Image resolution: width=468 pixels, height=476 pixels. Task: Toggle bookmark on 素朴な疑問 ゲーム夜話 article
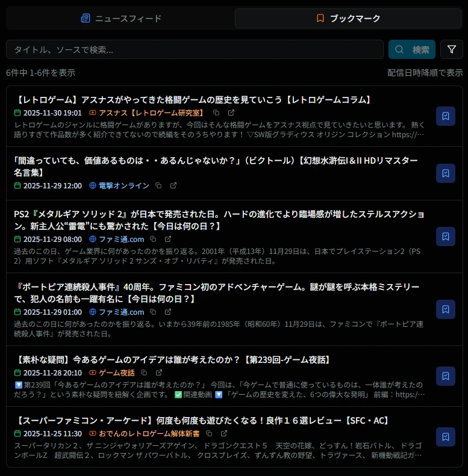pyautogui.click(x=446, y=376)
